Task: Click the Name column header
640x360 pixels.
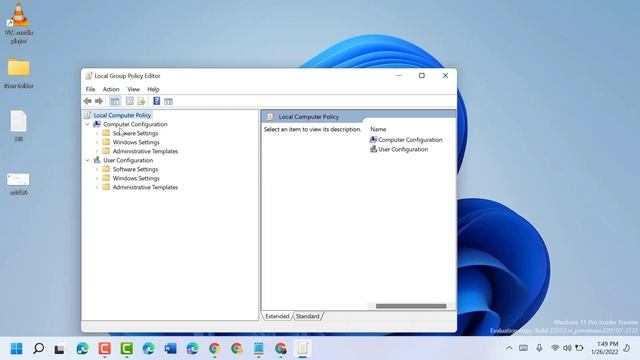Action: point(378,129)
